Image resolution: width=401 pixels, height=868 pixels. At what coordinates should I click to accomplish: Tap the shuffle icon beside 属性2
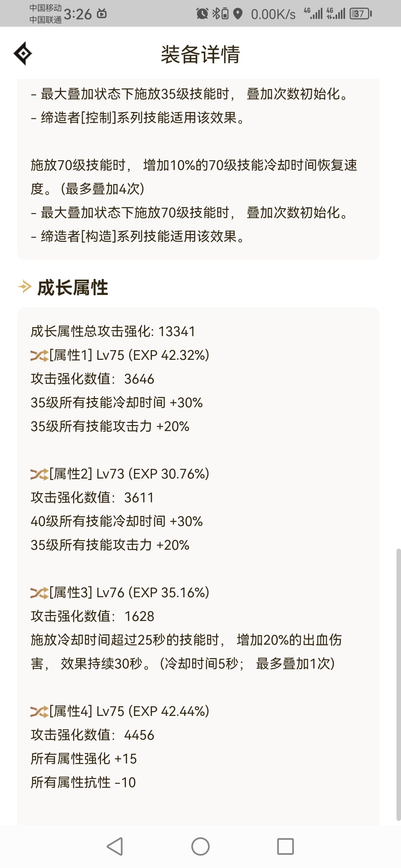[39, 474]
